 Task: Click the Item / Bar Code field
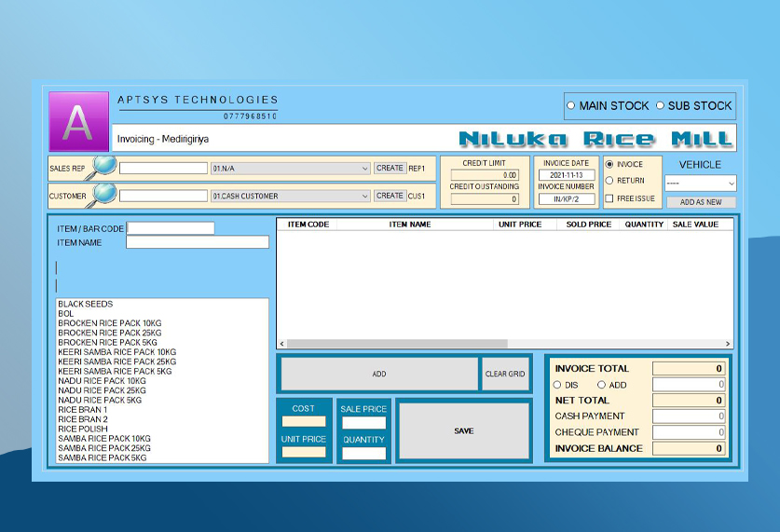[x=171, y=228]
